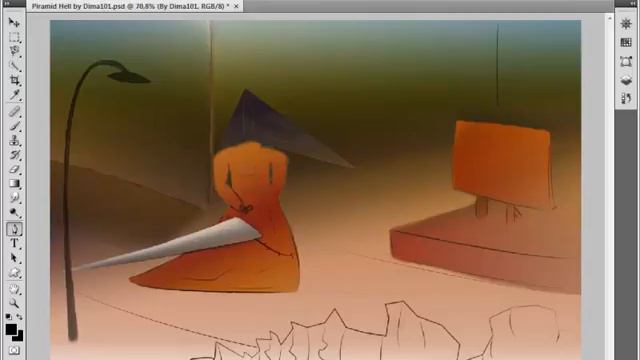This screenshot has width=640, height=360.
Task: Select the Hand tool
Action: tap(14, 289)
